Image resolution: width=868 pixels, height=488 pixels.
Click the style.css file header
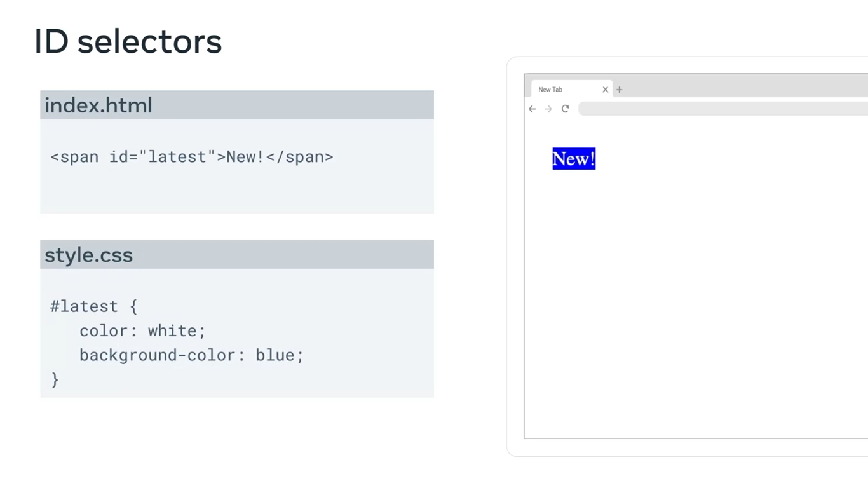coord(89,255)
